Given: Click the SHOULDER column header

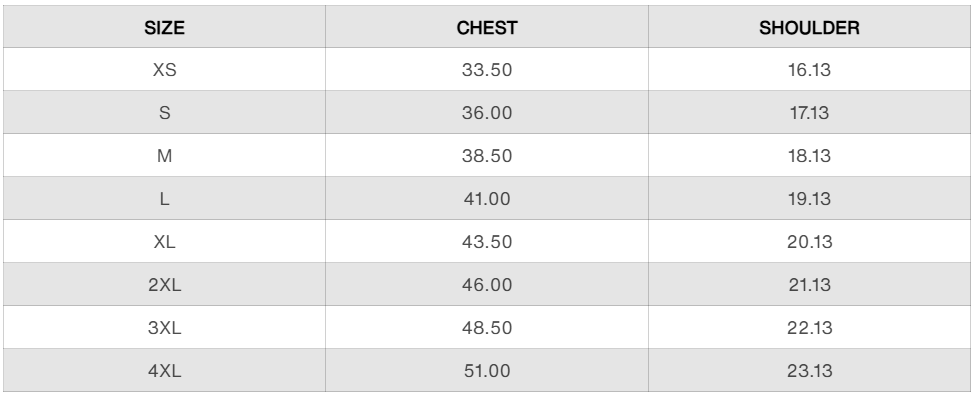Looking at the screenshot, I should coord(809,27).
